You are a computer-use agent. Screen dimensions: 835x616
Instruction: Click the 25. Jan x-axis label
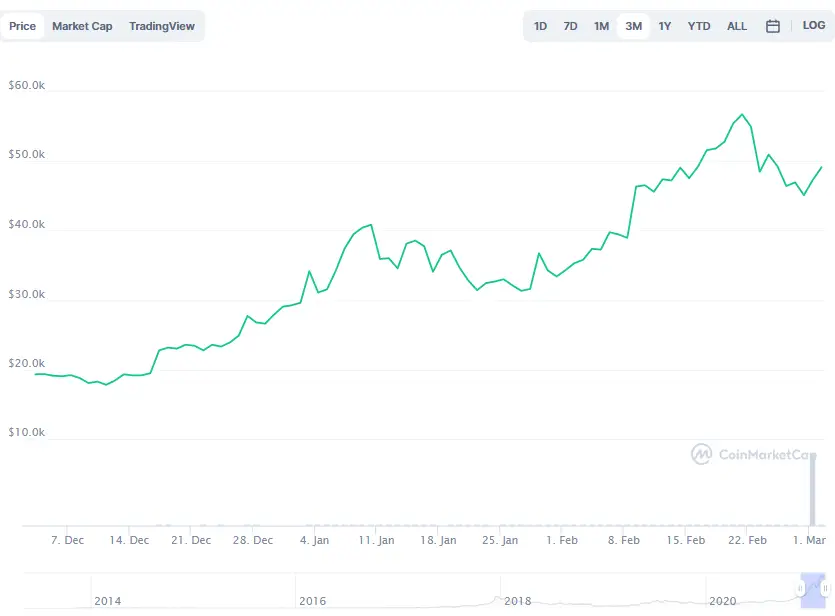click(x=500, y=540)
